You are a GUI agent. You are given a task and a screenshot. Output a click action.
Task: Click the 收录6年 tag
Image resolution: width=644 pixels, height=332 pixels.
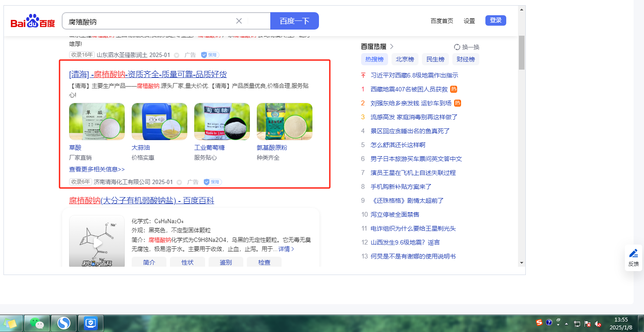80,182
